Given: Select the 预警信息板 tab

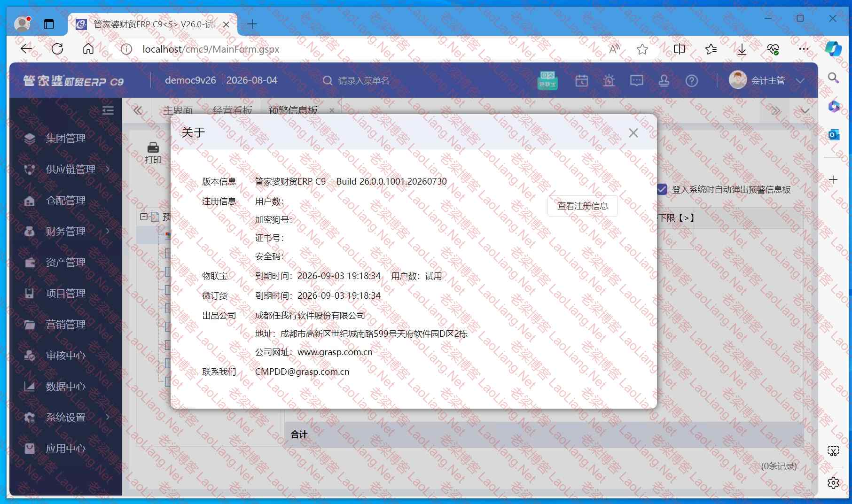Looking at the screenshot, I should click(x=293, y=110).
